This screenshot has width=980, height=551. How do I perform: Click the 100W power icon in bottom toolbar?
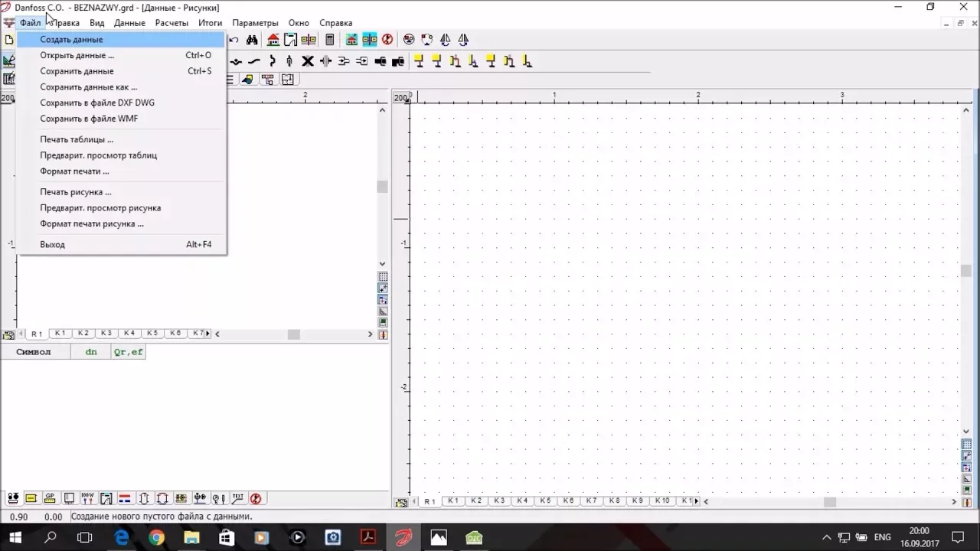coord(87,498)
